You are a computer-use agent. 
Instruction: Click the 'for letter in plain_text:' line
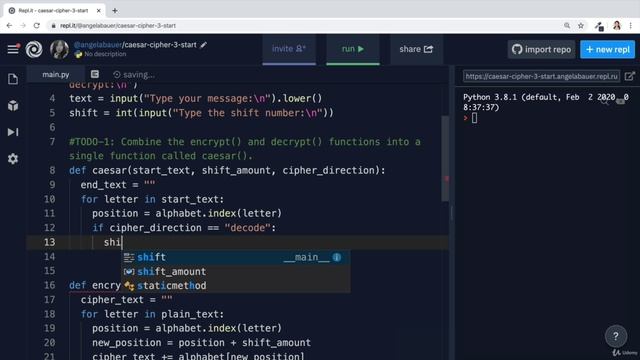click(152, 314)
